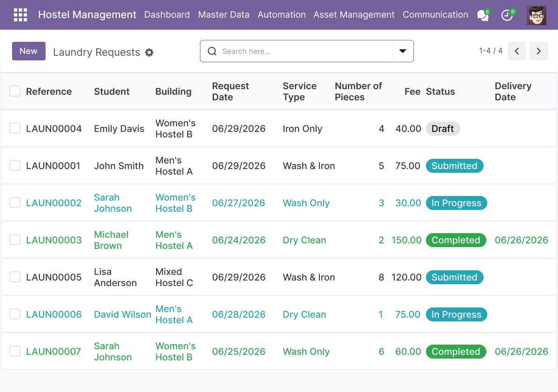Open record LAUN00004

pyautogui.click(x=54, y=129)
